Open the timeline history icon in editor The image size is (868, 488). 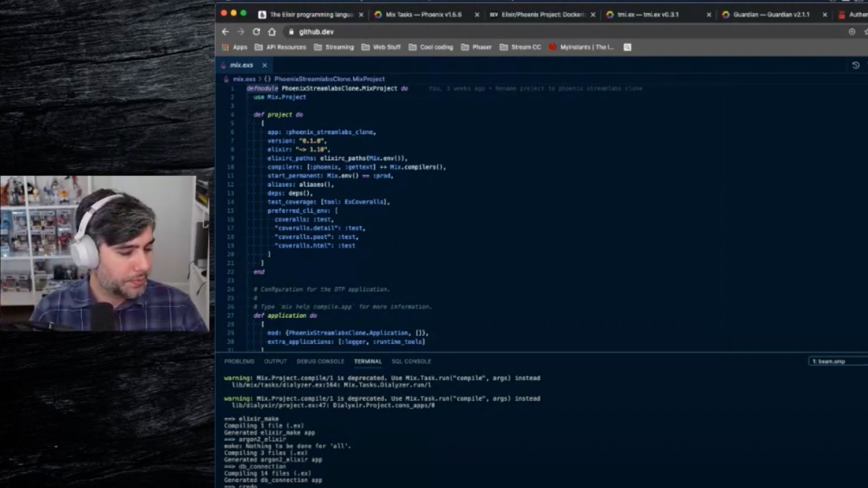[855, 65]
